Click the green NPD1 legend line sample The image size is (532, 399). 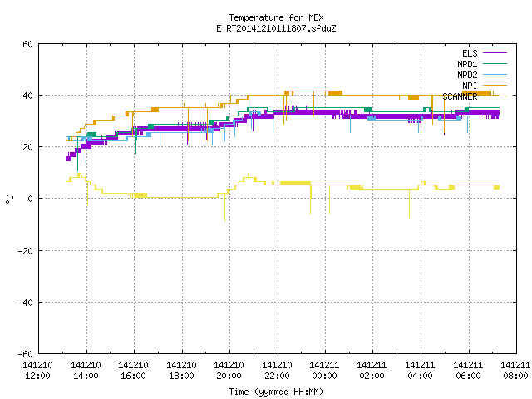tap(495, 63)
